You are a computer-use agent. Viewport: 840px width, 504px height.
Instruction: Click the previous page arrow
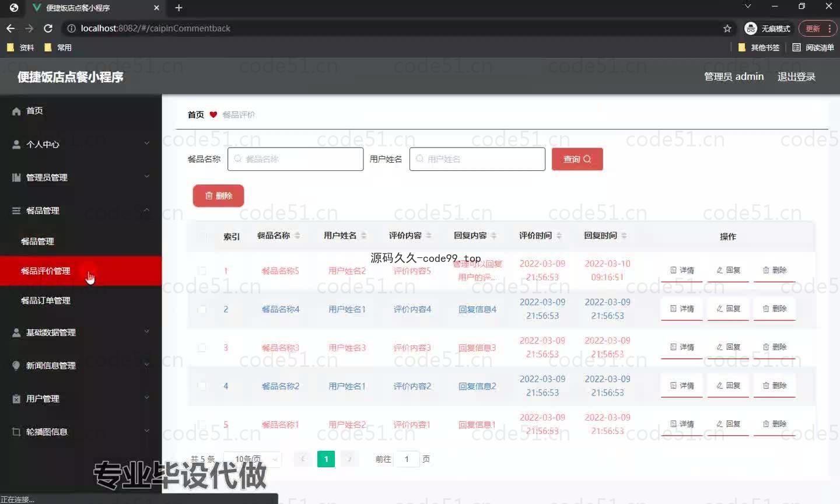[303, 459]
